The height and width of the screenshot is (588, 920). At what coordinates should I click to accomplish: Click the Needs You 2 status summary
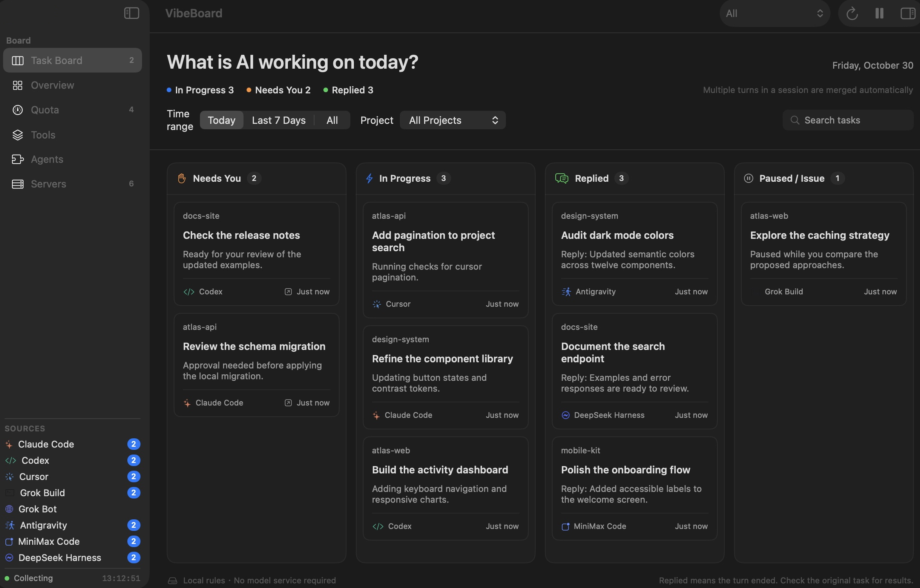(x=279, y=90)
